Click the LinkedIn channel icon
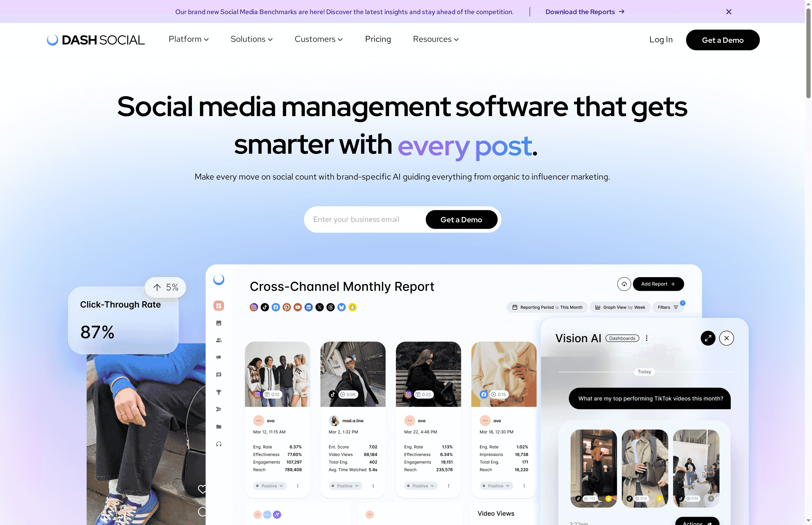The image size is (812, 525). (308, 307)
